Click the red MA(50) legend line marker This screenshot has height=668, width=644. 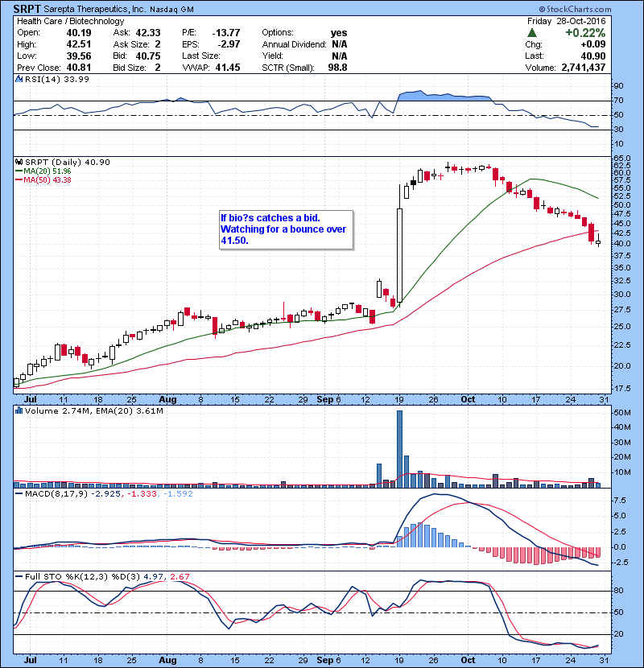(x=19, y=179)
